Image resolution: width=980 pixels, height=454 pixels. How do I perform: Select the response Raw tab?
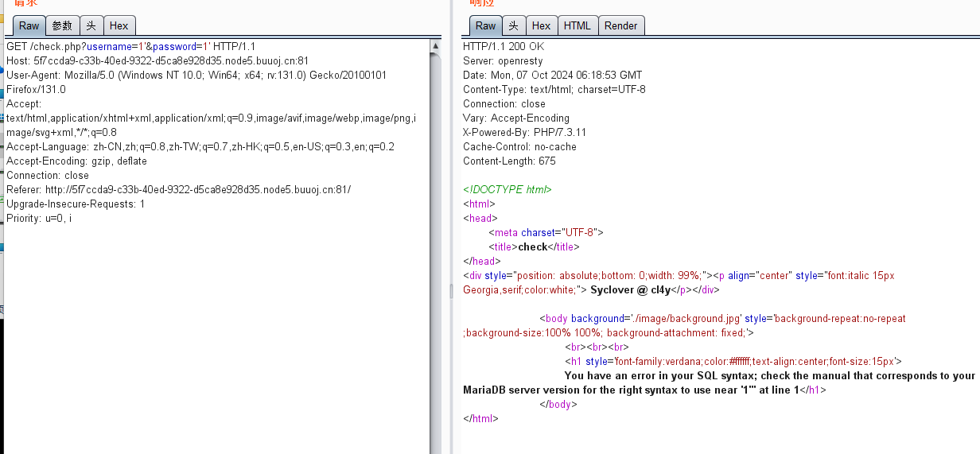pyautogui.click(x=485, y=25)
